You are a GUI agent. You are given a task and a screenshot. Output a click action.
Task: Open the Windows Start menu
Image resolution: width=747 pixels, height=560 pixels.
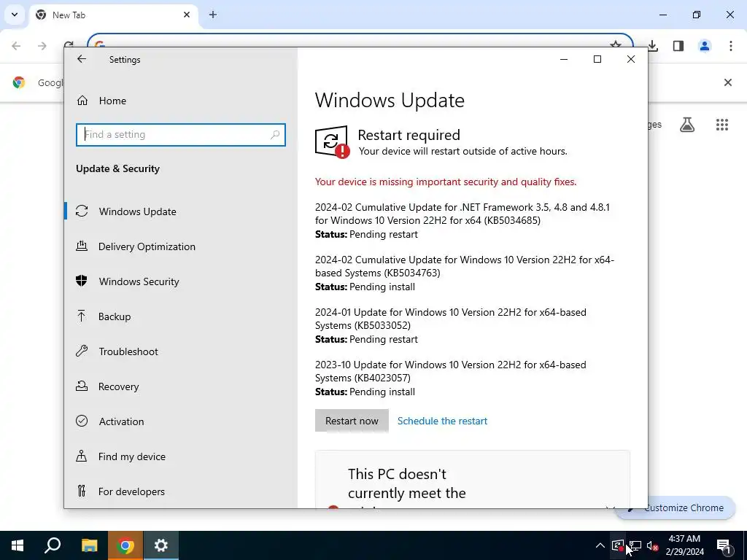pyautogui.click(x=18, y=545)
